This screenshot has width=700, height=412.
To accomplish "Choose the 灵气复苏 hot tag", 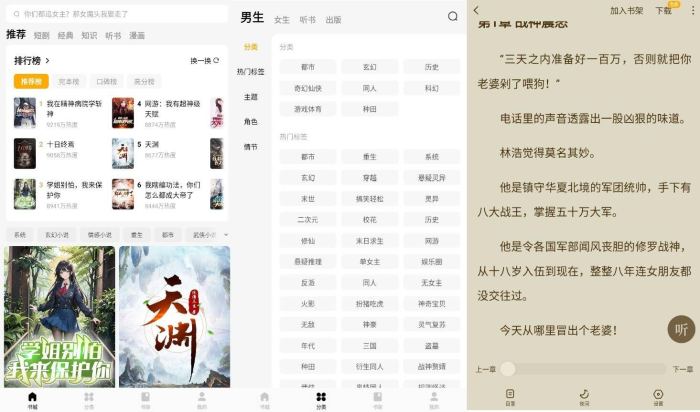I will tap(432, 325).
